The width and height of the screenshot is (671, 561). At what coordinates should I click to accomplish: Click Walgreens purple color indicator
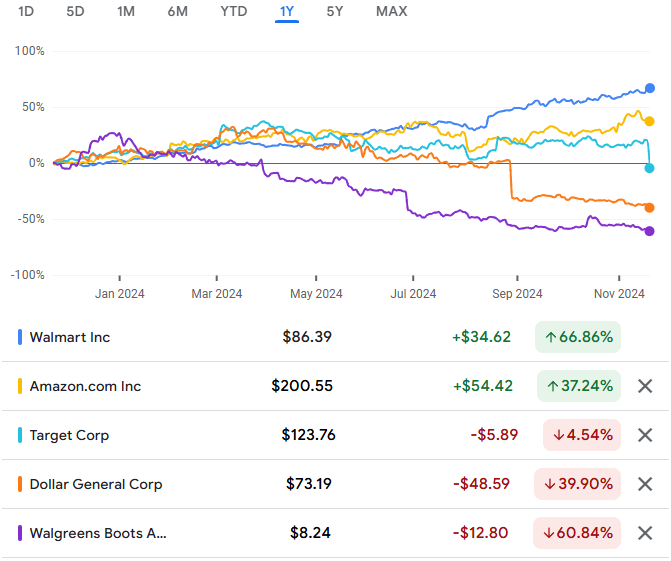[x=20, y=533]
